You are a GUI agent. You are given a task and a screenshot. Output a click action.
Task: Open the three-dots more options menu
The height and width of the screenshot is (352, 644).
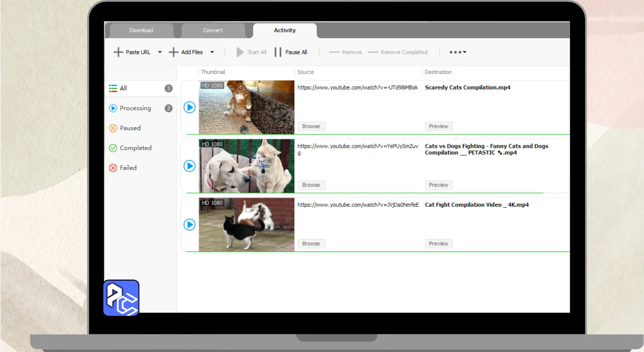click(457, 52)
